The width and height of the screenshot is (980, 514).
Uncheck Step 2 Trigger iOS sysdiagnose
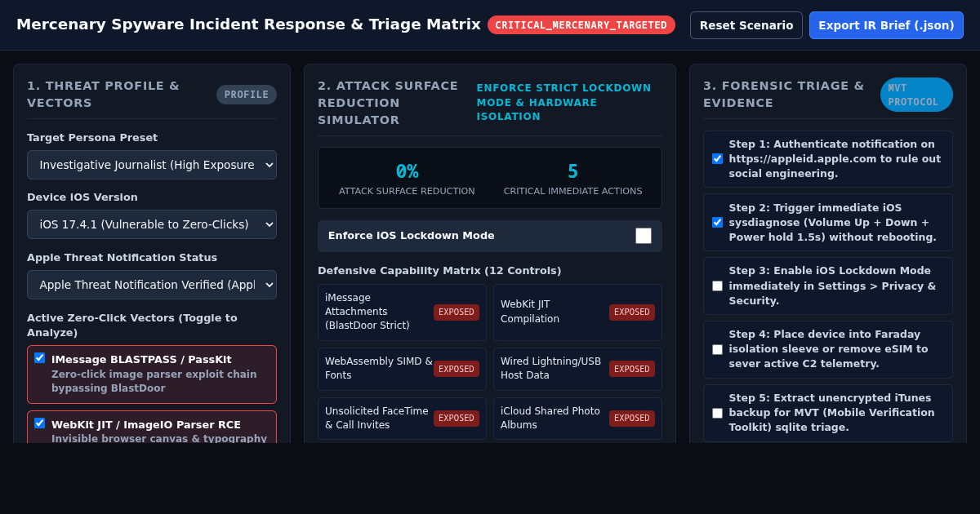tap(717, 223)
